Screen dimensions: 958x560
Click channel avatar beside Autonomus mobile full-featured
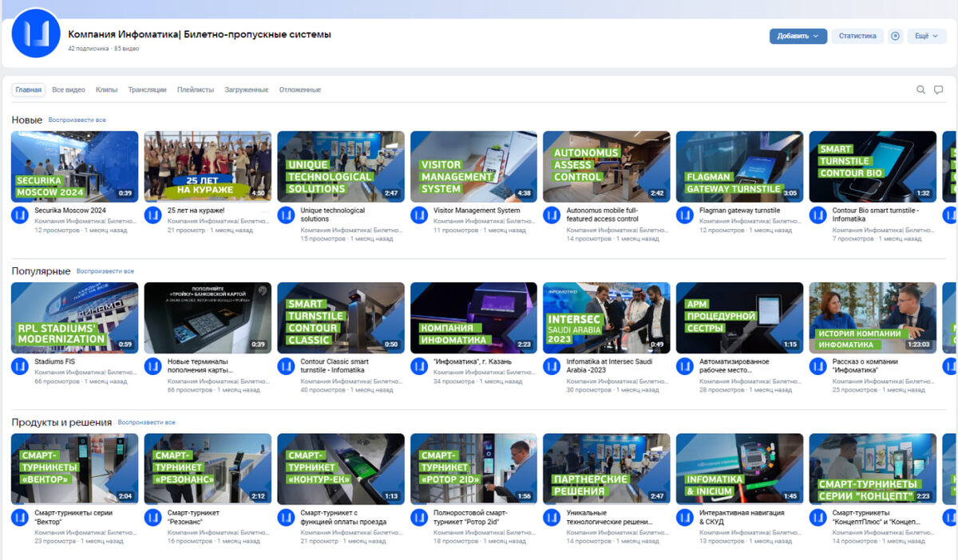(552, 215)
